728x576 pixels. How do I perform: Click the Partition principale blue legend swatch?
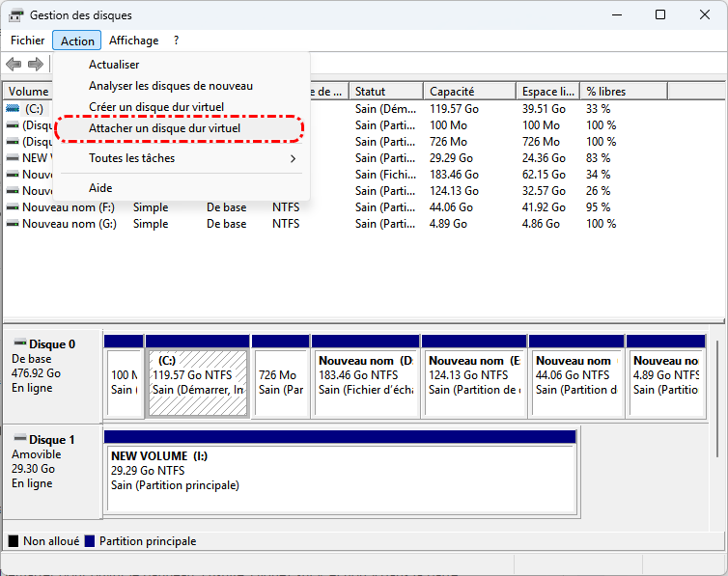[x=90, y=541]
